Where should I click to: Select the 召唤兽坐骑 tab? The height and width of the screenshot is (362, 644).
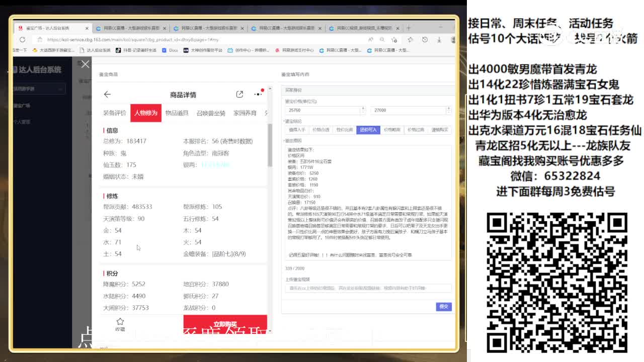(211, 113)
